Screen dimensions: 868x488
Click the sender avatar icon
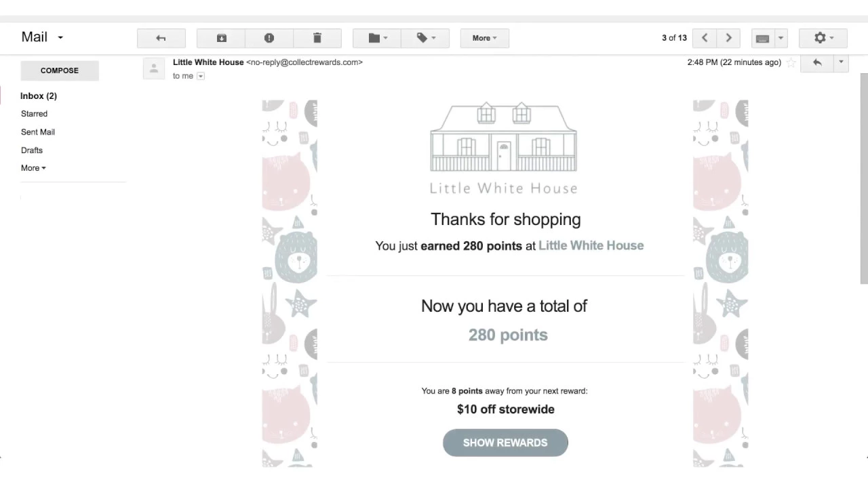point(154,68)
